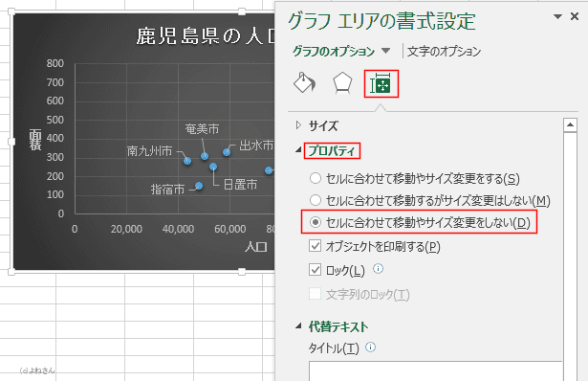588x381 pixels.
Task: Click the 40,000 horizontal axis value
Action: [178, 229]
